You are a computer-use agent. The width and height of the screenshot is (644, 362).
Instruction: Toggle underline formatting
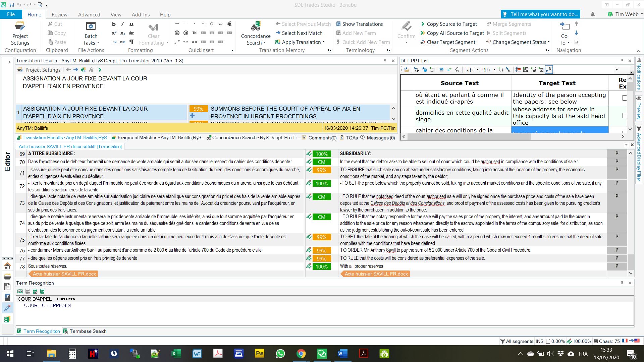pyautogui.click(x=131, y=24)
